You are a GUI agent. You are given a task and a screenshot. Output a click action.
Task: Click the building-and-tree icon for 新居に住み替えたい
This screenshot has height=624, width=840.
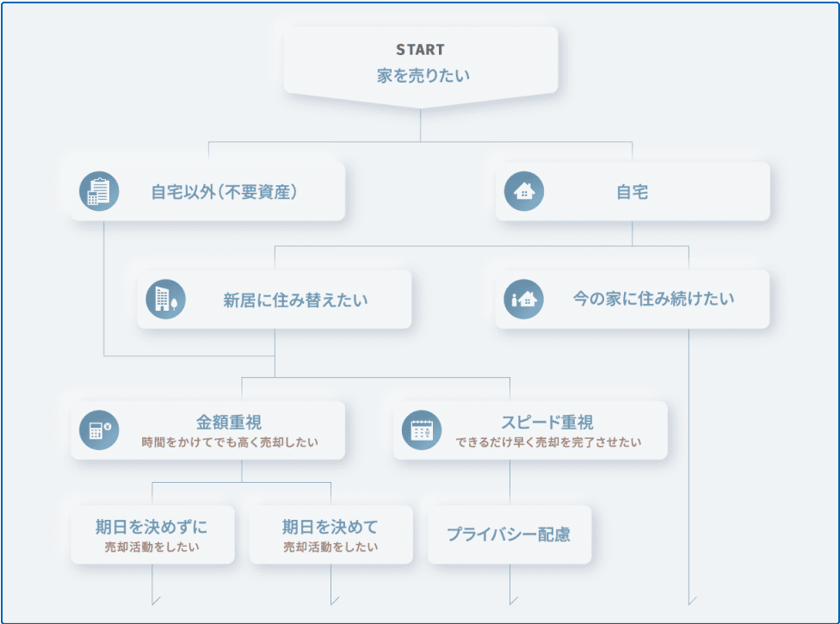165,300
